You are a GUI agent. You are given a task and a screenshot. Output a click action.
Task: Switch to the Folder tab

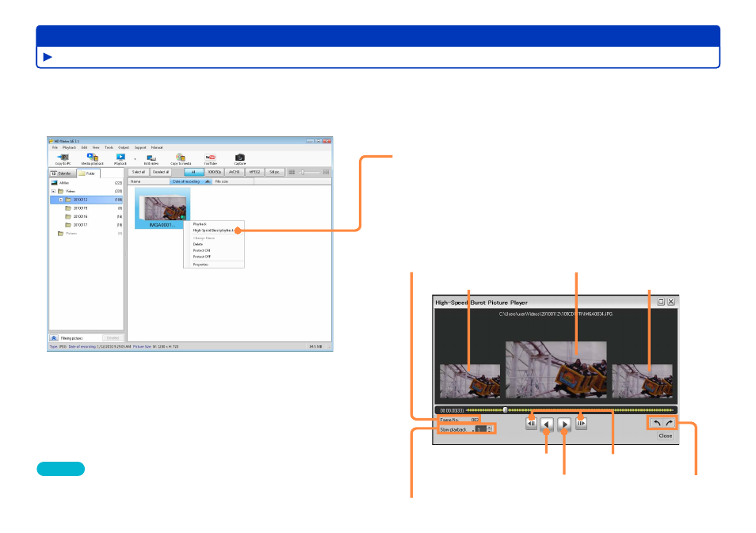coord(88,173)
